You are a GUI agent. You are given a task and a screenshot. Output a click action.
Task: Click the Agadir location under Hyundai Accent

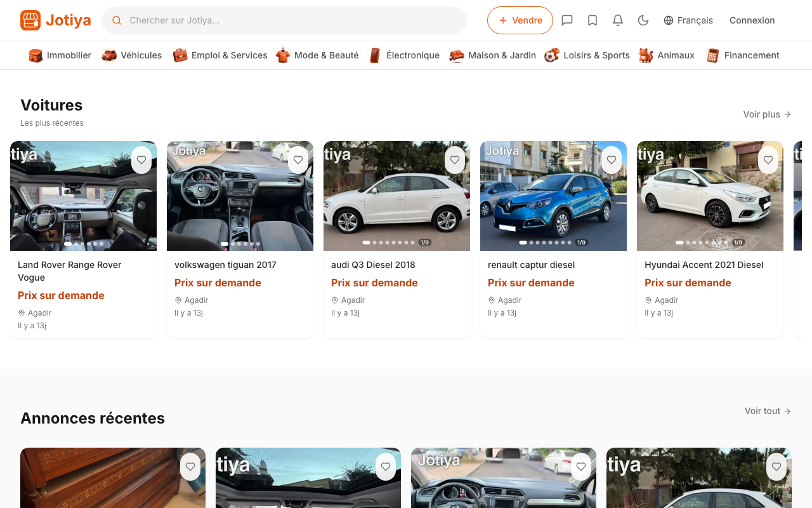[662, 300]
